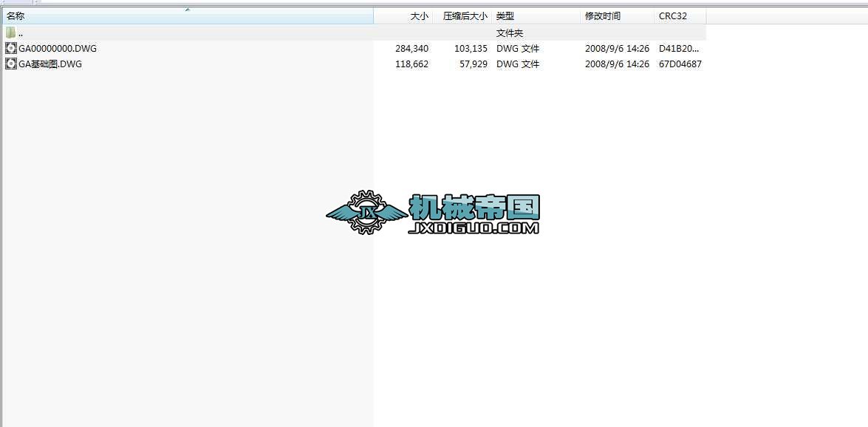868x427 pixels.
Task: Sort the list by the 大小 column header
Action: pos(417,16)
